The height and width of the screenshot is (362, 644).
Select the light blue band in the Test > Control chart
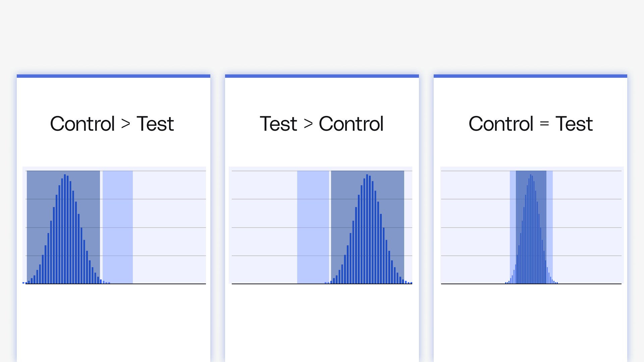[x=313, y=227]
